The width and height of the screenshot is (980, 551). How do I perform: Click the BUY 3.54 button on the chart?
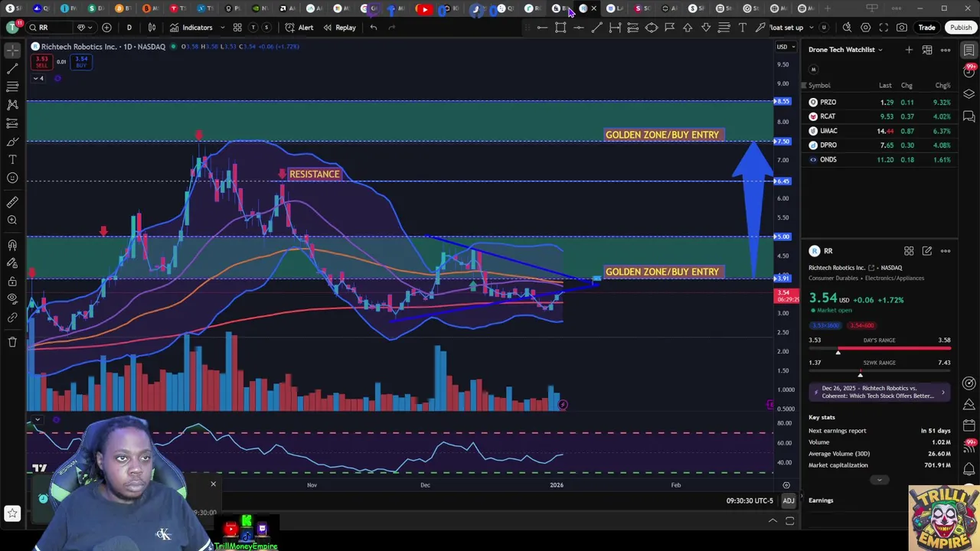point(81,62)
